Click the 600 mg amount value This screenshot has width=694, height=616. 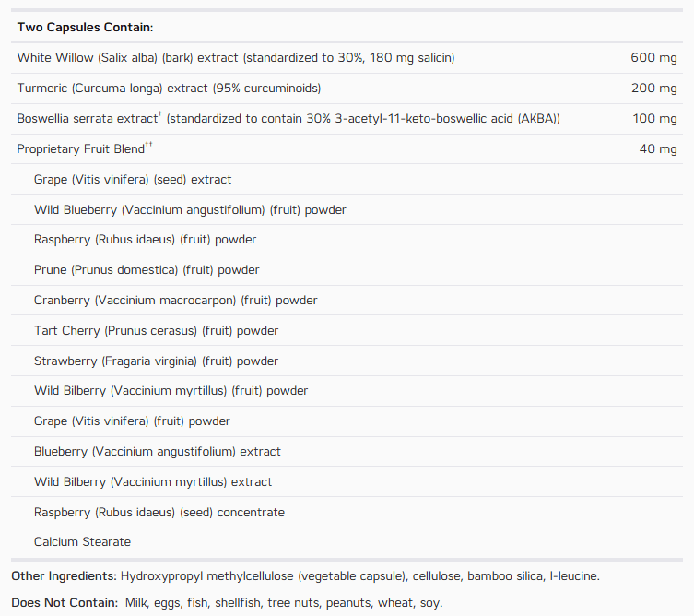coord(653,57)
